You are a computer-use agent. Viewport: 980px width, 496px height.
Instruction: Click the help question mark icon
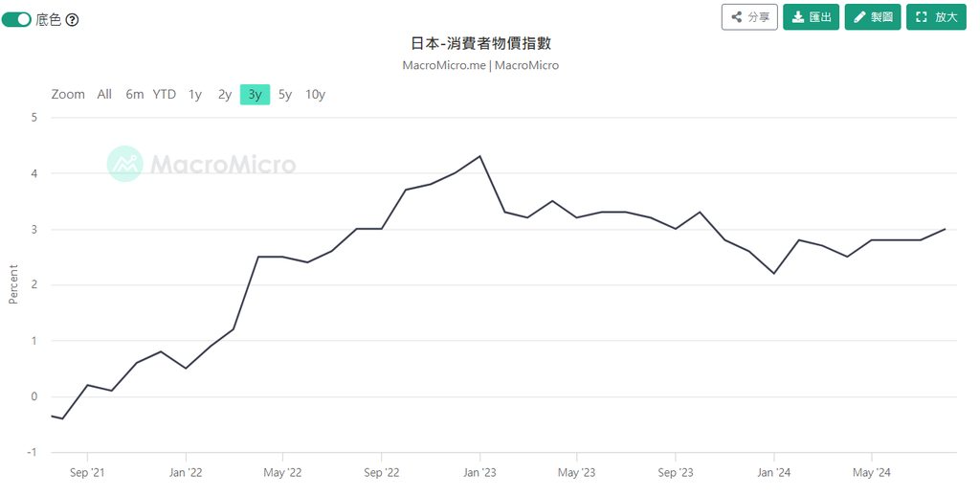tap(72, 19)
